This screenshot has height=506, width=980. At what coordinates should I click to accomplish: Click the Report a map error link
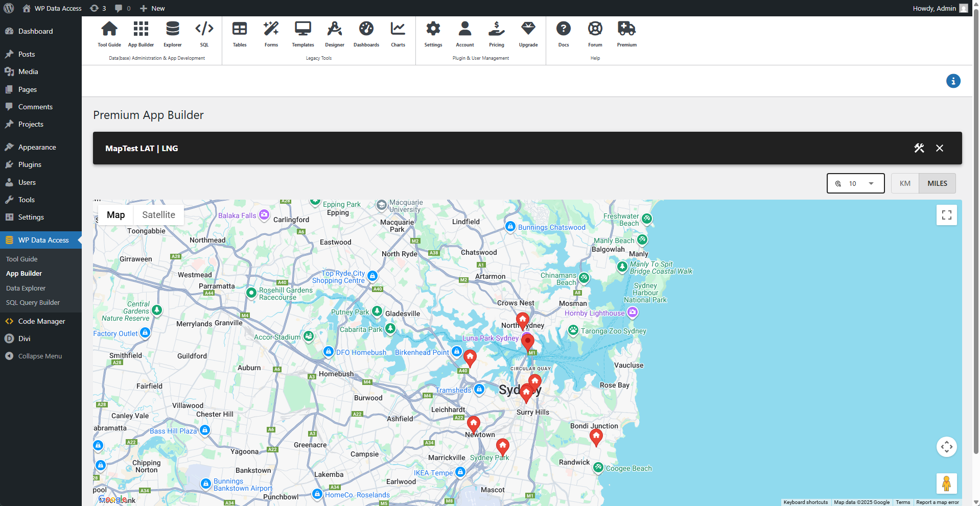pyautogui.click(x=938, y=502)
